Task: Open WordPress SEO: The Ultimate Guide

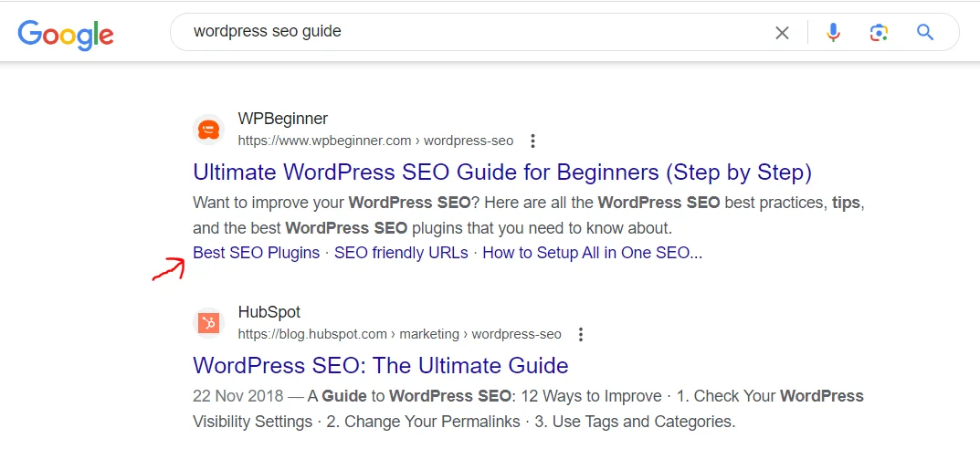Action: click(x=381, y=366)
